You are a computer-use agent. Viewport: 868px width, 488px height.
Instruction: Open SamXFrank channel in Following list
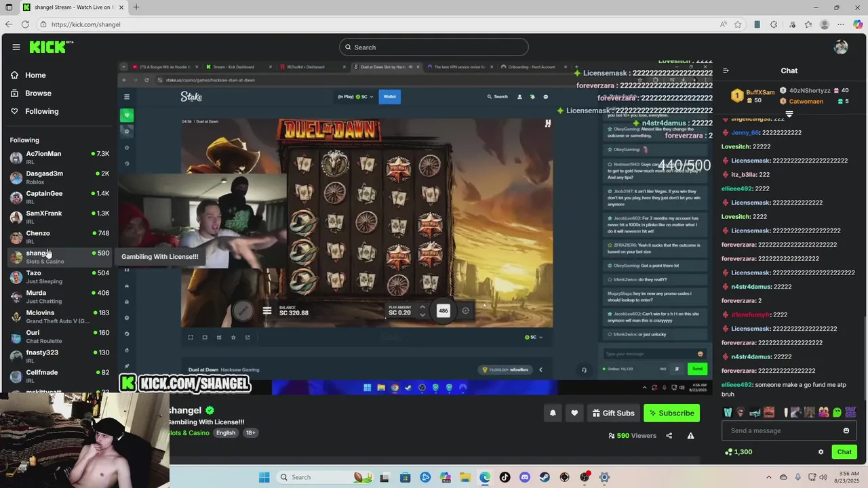tap(60, 217)
